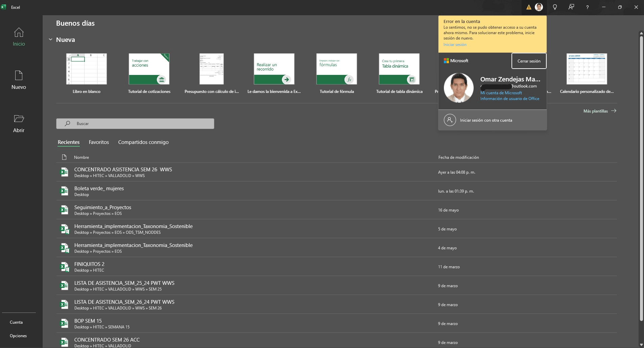Click the Iniciar sesión link in error banner

[455, 45]
